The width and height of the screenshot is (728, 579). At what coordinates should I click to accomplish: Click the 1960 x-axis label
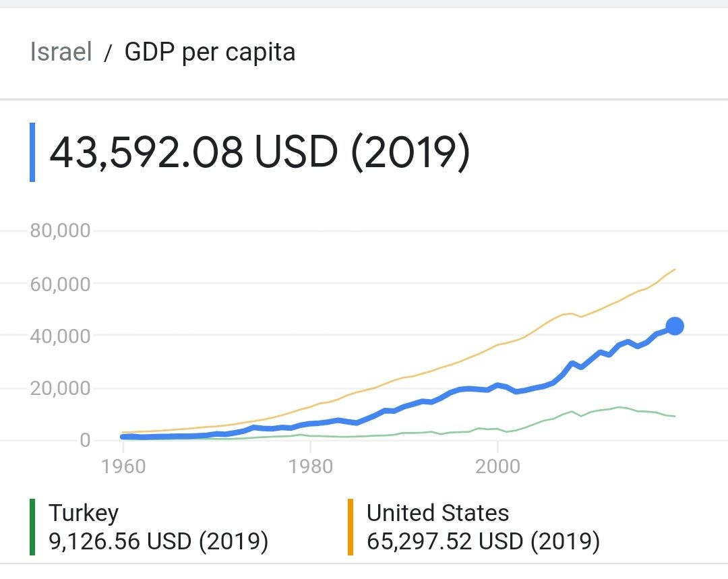(122, 466)
